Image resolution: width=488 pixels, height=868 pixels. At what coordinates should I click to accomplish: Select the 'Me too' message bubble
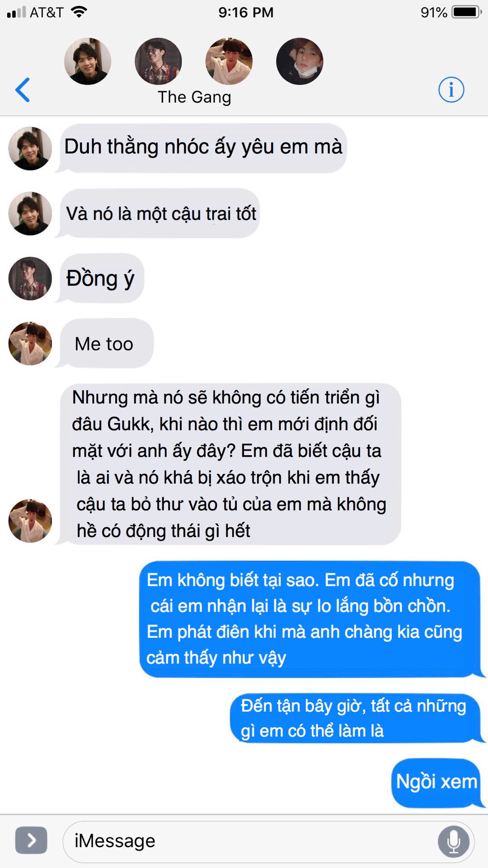[x=105, y=344]
